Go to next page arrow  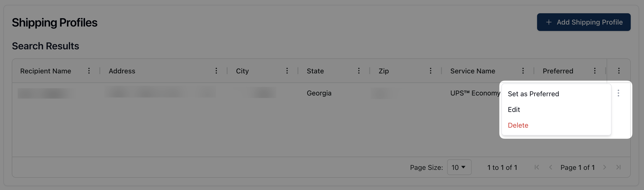tap(604, 167)
